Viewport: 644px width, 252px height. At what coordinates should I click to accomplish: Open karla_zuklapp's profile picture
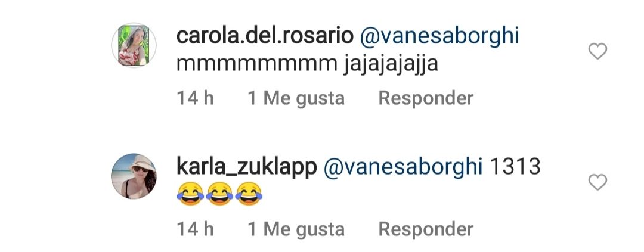click(x=134, y=176)
